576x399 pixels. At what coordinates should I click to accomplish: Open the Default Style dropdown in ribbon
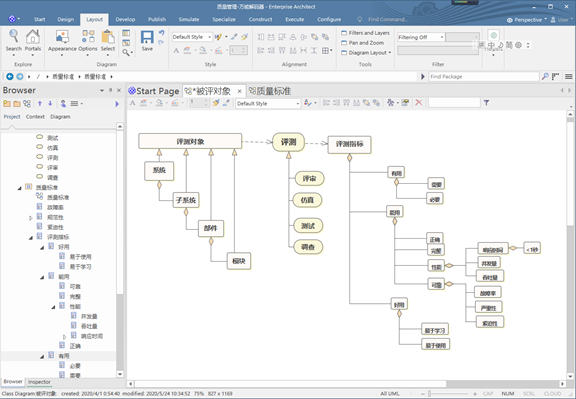[x=192, y=37]
